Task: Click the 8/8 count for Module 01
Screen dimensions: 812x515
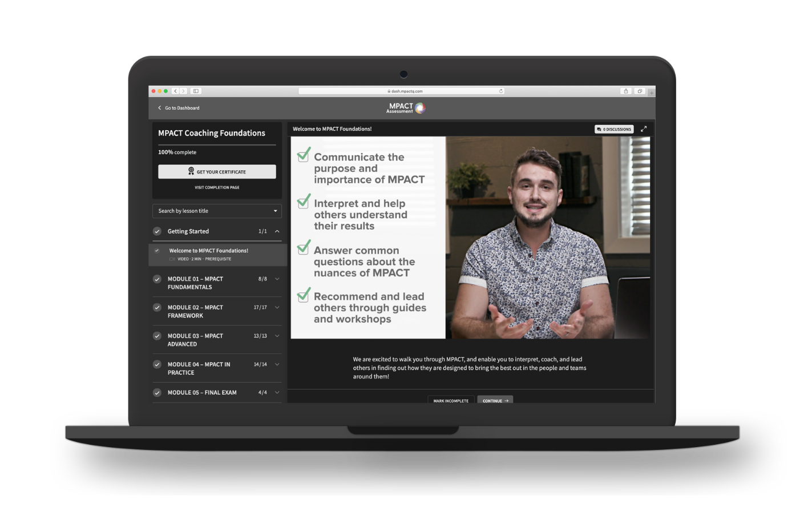Action: (x=262, y=279)
